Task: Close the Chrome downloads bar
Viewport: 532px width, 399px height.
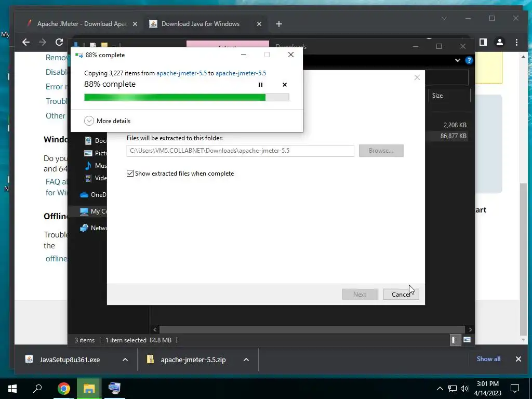Action: tap(518, 359)
